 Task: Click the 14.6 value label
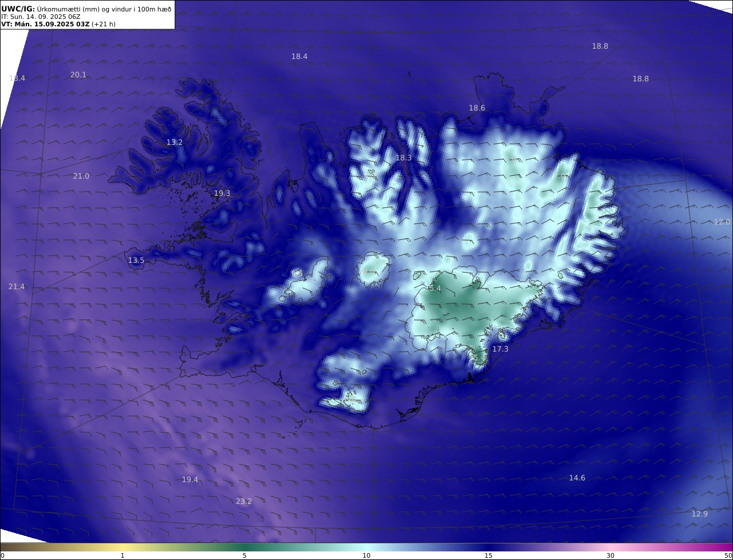point(577,478)
